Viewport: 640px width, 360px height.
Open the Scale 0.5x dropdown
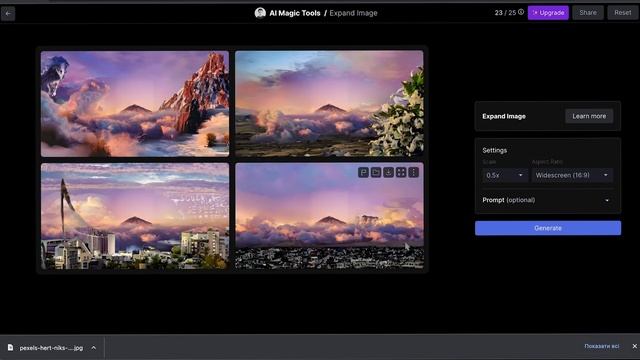504,175
